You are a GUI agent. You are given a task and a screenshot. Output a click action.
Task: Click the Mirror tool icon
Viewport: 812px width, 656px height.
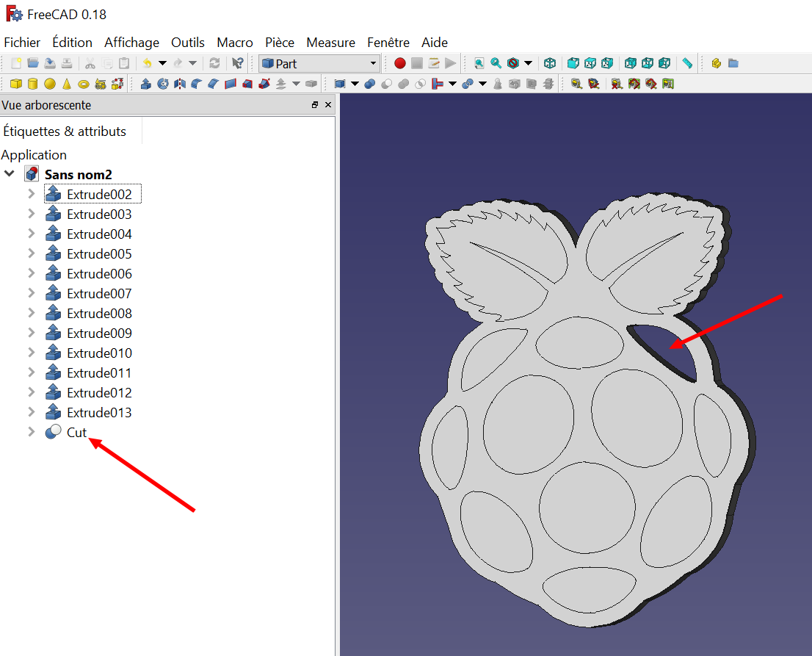coord(180,84)
